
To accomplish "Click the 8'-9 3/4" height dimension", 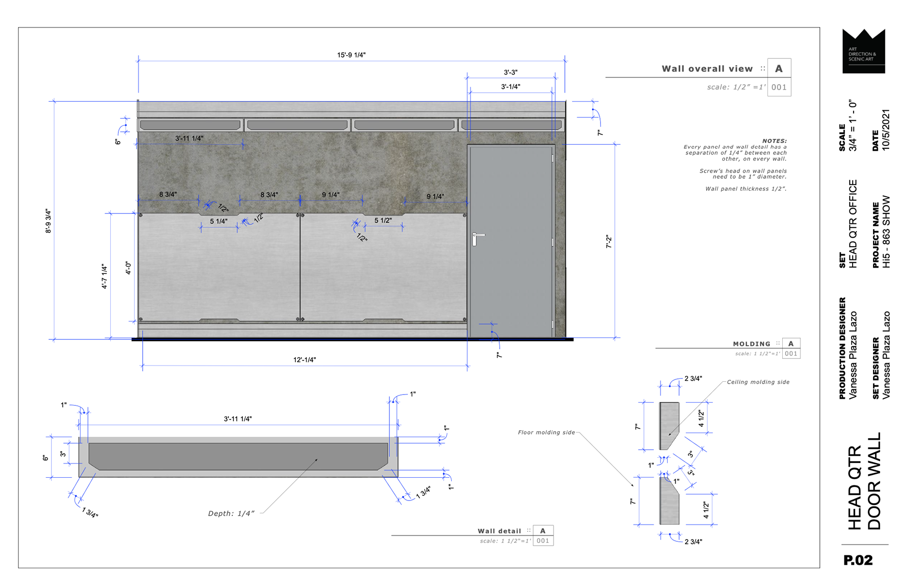I will click(x=49, y=221).
